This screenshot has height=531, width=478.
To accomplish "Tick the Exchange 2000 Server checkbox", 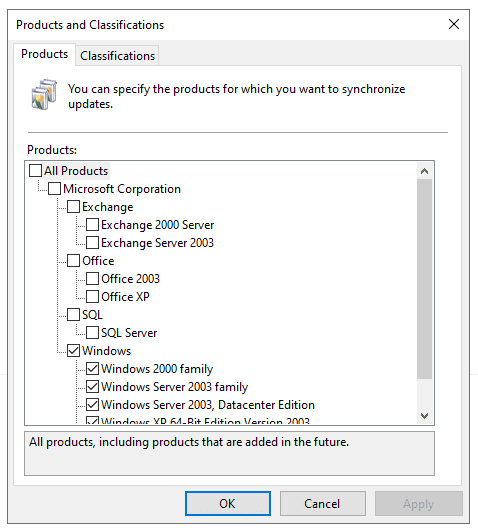I will coord(92,225).
